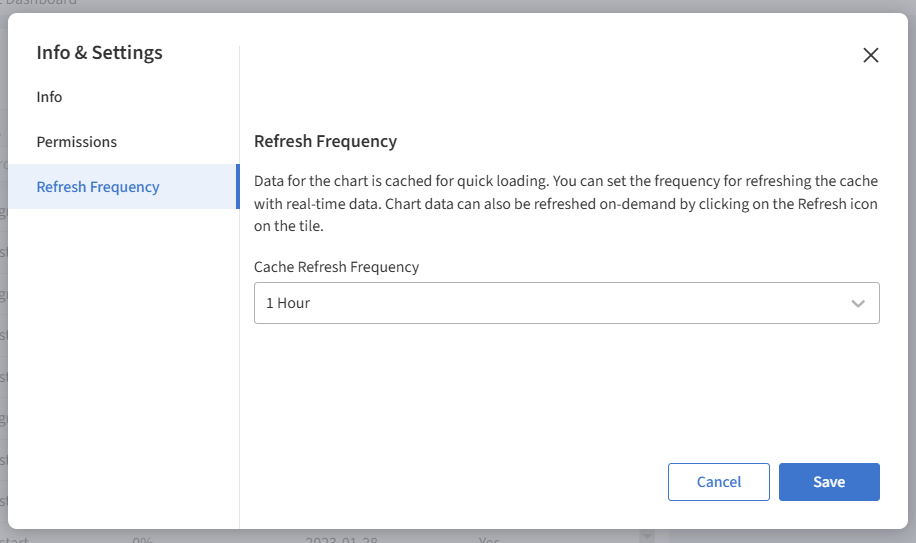Viewport: 916px width, 543px height.
Task: Open the Permissions tab
Action: click(76, 142)
